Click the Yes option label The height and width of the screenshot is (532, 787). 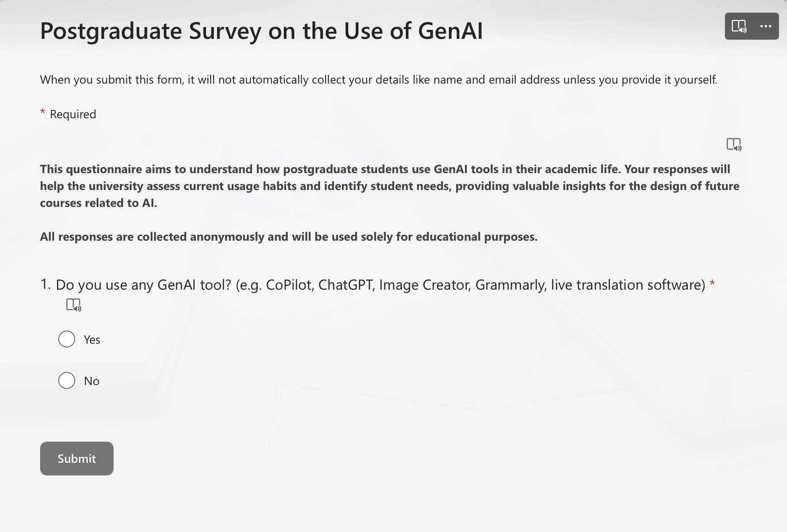point(92,340)
